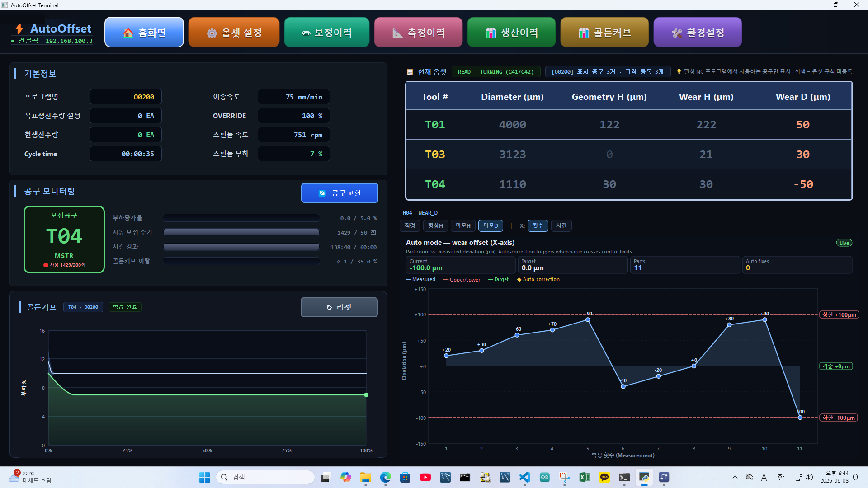This screenshot has height=488, width=868.
Task: Open the 측정이력 tab
Action: click(418, 33)
